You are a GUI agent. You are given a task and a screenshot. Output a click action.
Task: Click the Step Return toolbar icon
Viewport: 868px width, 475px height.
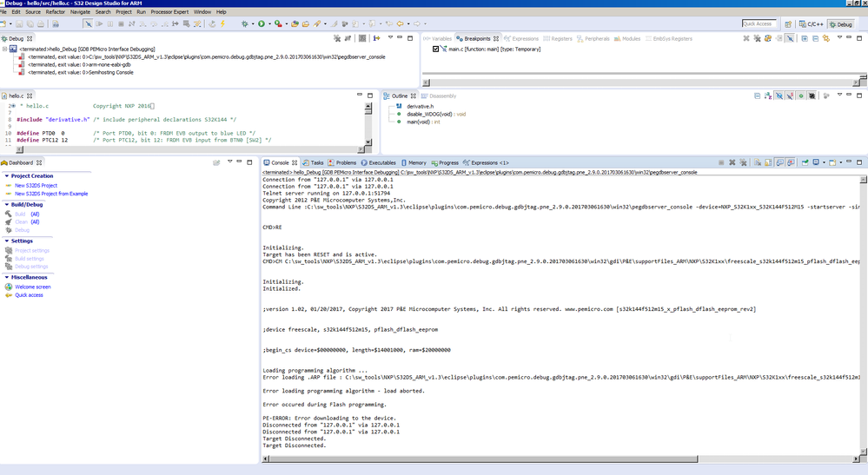(x=165, y=23)
